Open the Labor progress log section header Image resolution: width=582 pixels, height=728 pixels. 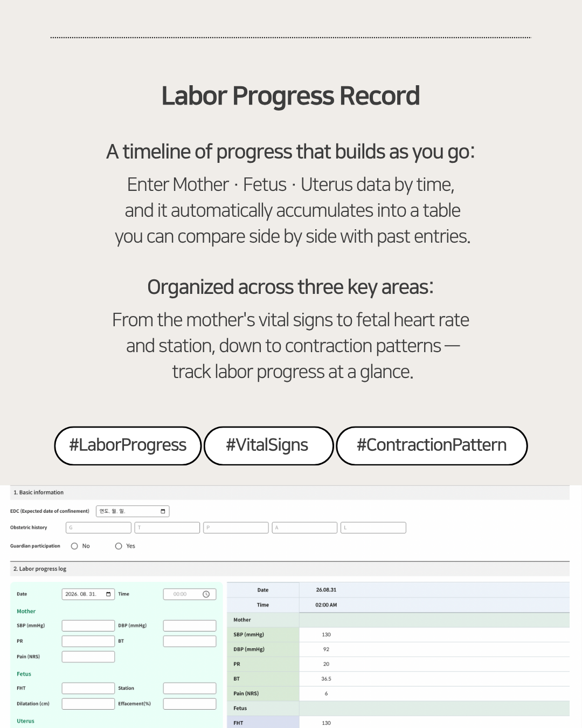coord(290,569)
